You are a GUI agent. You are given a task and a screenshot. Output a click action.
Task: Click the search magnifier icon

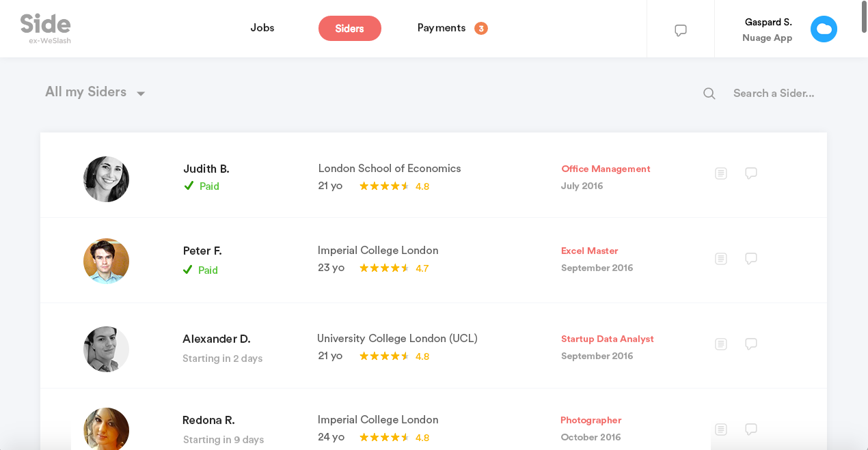(x=709, y=94)
